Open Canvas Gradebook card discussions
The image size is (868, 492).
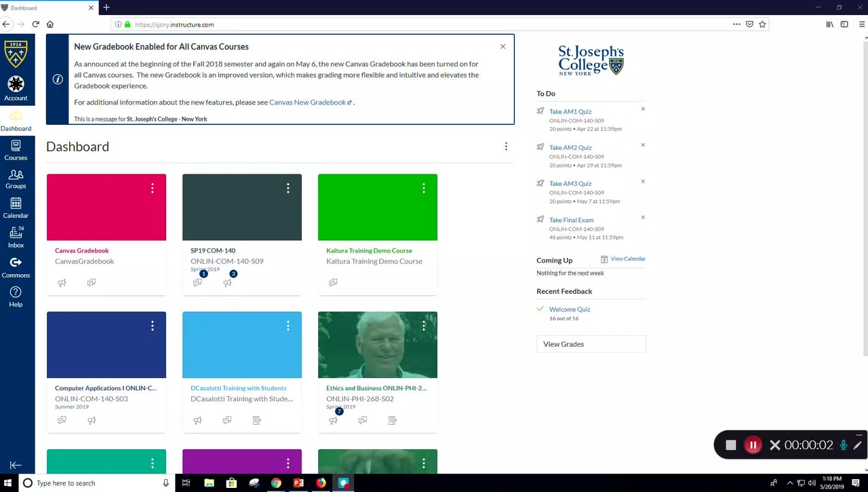[92, 283]
